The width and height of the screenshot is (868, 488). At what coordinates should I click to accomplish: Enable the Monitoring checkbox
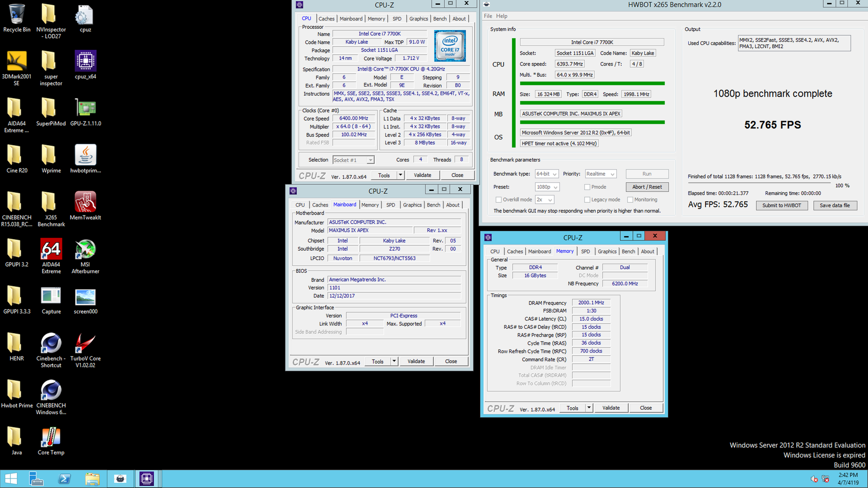(630, 200)
